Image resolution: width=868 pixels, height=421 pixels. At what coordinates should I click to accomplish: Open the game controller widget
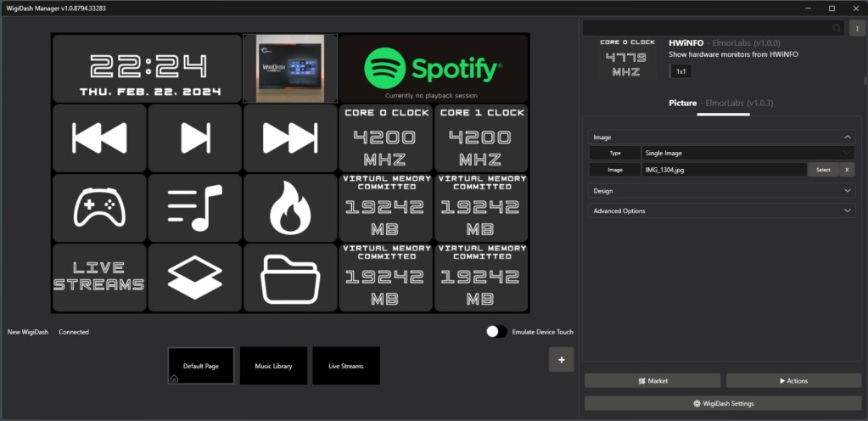point(99,208)
